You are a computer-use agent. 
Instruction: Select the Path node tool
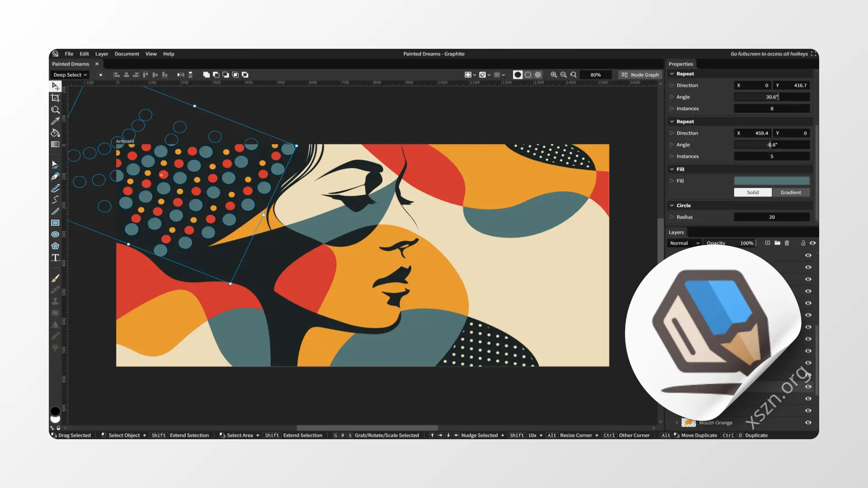[55, 164]
